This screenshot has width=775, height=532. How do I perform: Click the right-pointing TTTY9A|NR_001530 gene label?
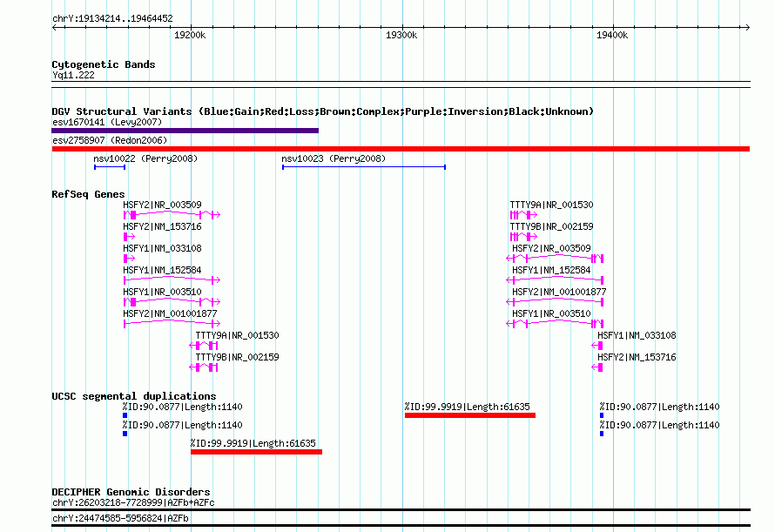coord(551,205)
